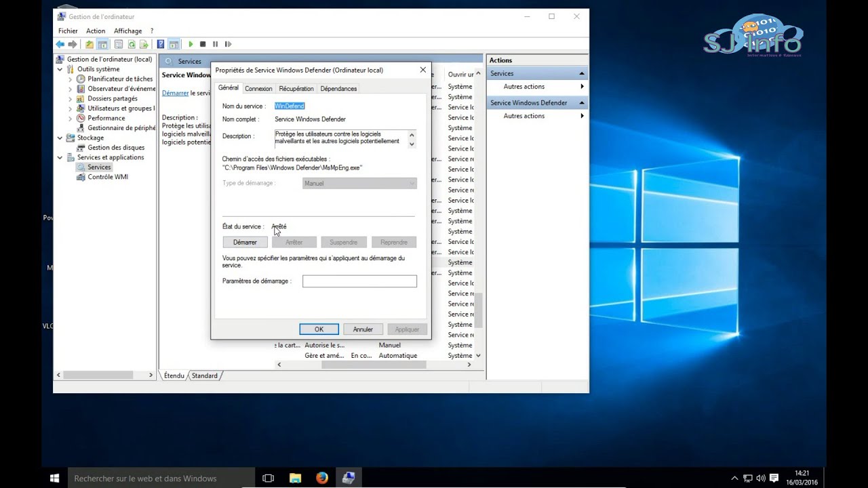
Task: Open the Action menu
Action: (96, 30)
